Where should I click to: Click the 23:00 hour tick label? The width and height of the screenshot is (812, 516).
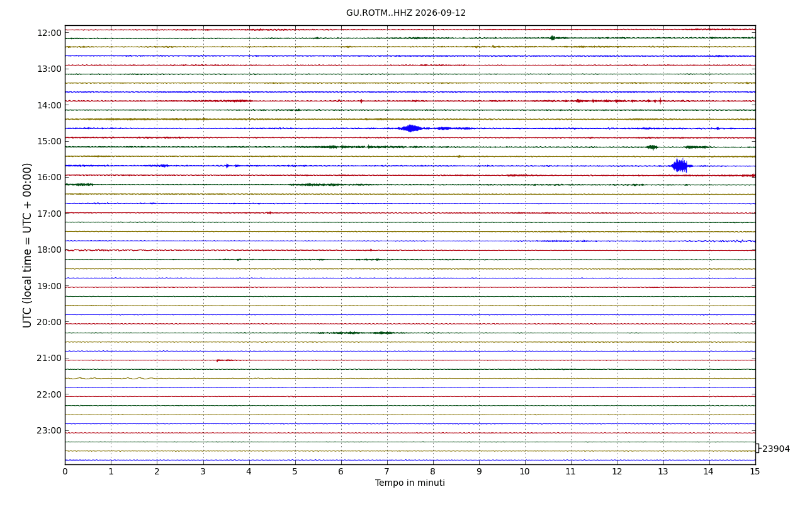[x=49, y=430]
